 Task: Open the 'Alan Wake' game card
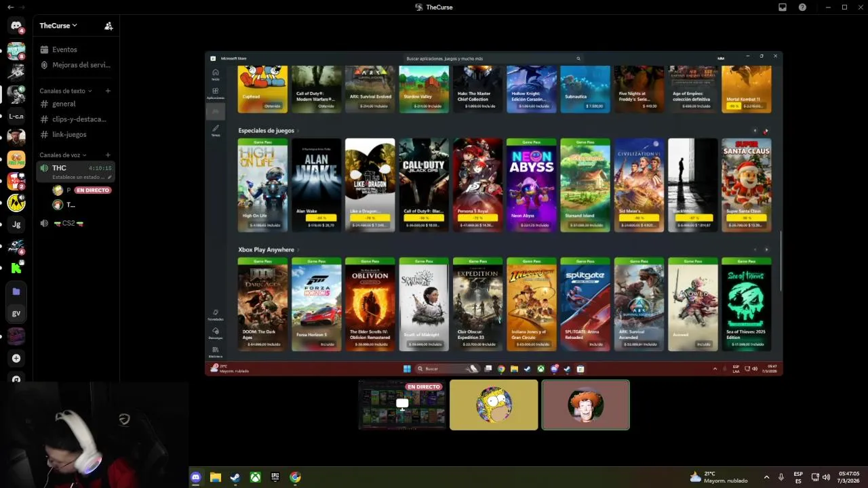click(x=317, y=185)
